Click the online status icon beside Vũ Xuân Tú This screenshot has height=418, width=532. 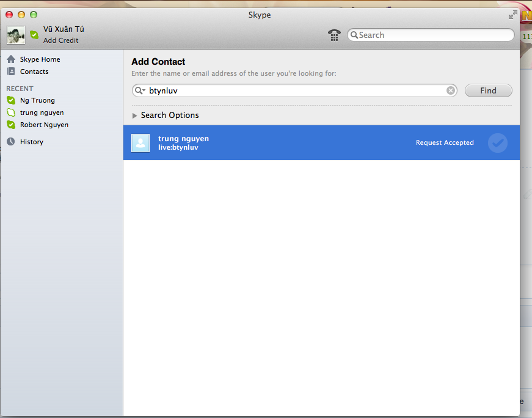(x=34, y=35)
